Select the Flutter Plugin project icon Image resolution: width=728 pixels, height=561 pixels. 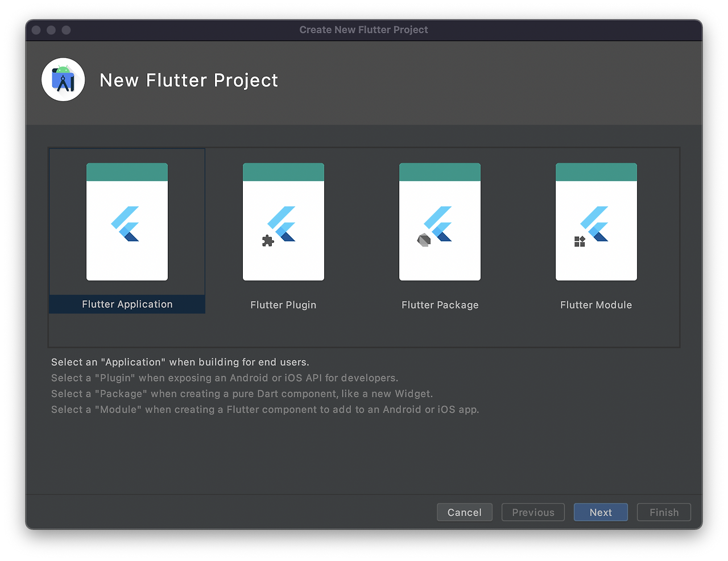[x=283, y=222]
